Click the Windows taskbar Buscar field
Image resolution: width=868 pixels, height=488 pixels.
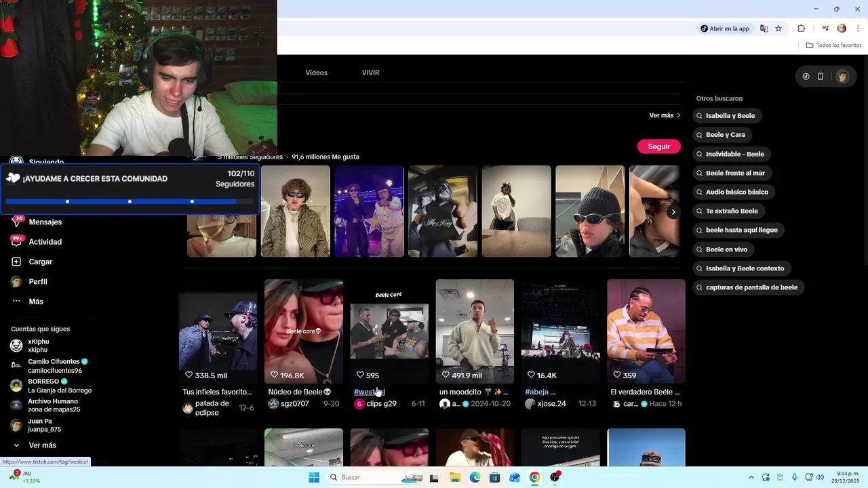375,477
